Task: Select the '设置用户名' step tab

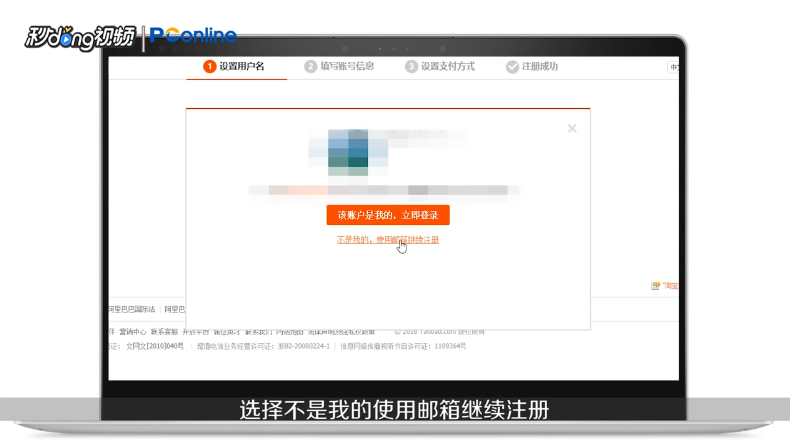Action: [x=234, y=67]
